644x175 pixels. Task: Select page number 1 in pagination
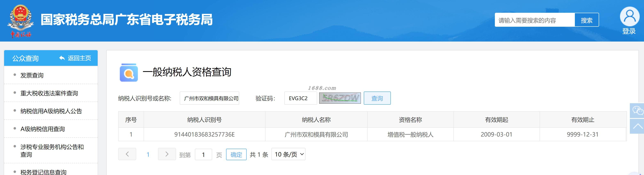click(x=148, y=154)
